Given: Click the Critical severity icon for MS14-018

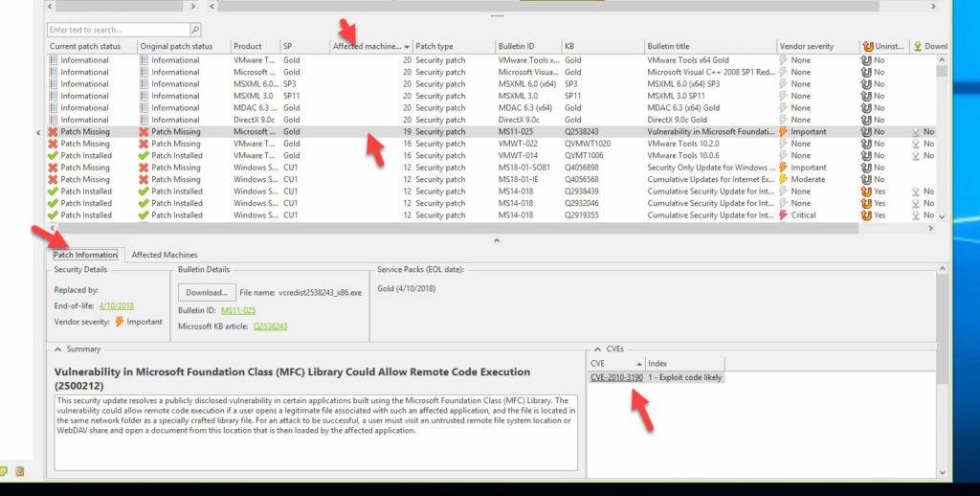Looking at the screenshot, I should [x=784, y=215].
